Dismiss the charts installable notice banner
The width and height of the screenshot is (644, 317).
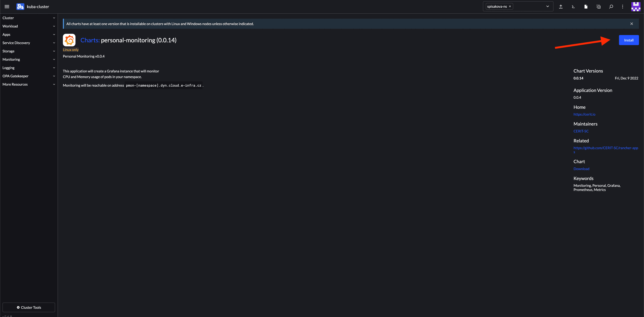coord(631,23)
